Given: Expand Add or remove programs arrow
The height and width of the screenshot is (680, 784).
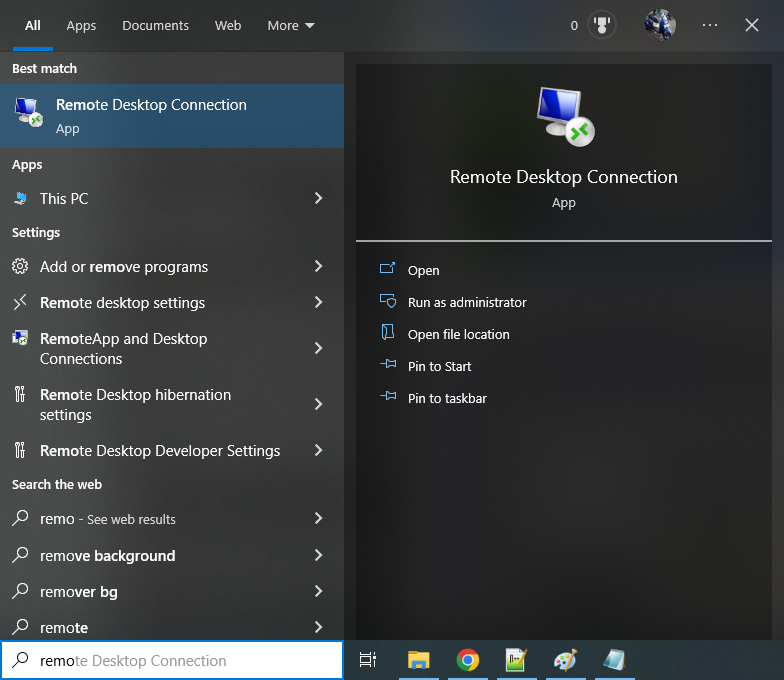Looking at the screenshot, I should pyautogui.click(x=318, y=266).
